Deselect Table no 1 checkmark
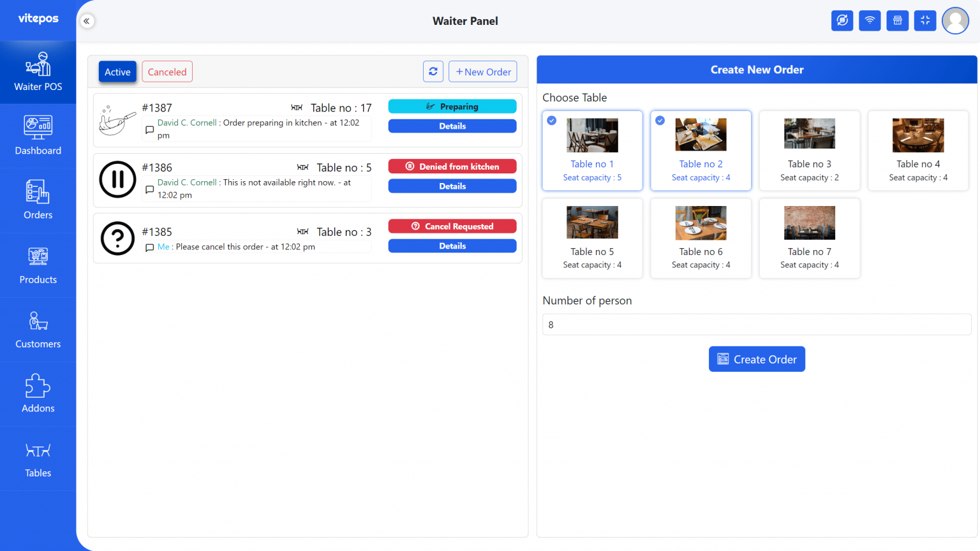This screenshot has width=980, height=551. (x=551, y=120)
